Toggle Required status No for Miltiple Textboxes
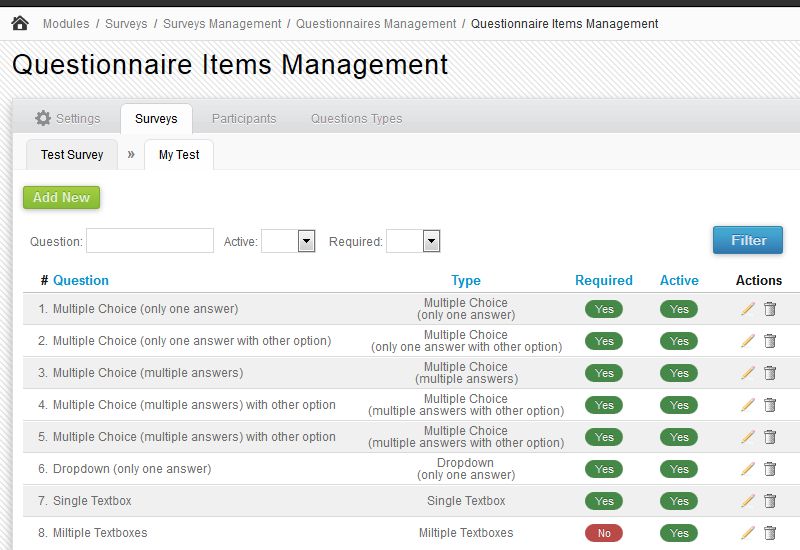Image resolution: width=800 pixels, height=550 pixels. point(604,533)
